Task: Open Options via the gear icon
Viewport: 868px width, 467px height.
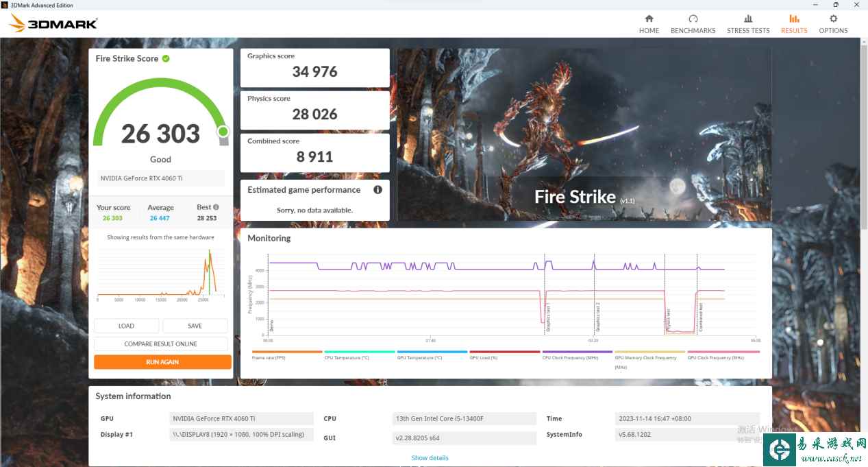Action: tap(833, 19)
